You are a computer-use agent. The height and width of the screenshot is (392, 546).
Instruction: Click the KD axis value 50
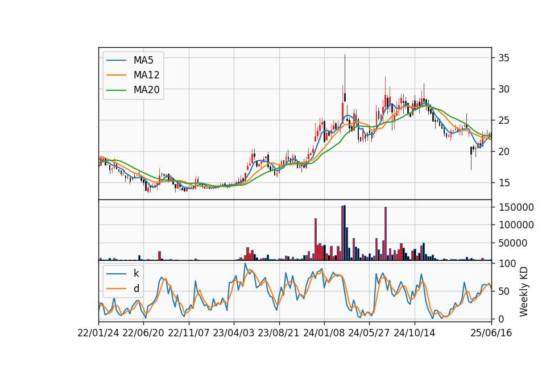(x=503, y=291)
